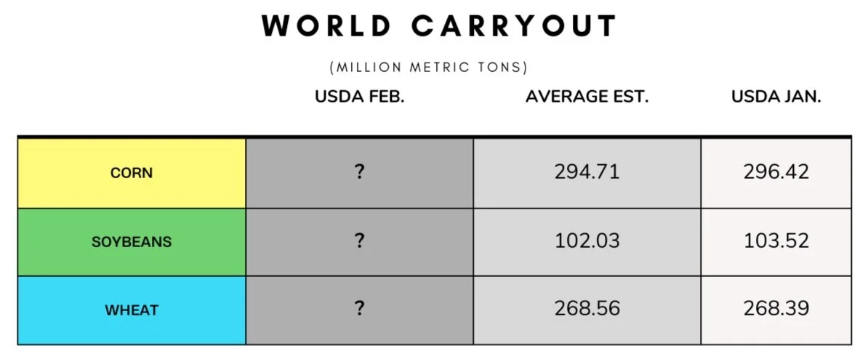This screenshot has height=359, width=868.
Task: Click the word TONS in the subtitle
Action: [x=502, y=68]
